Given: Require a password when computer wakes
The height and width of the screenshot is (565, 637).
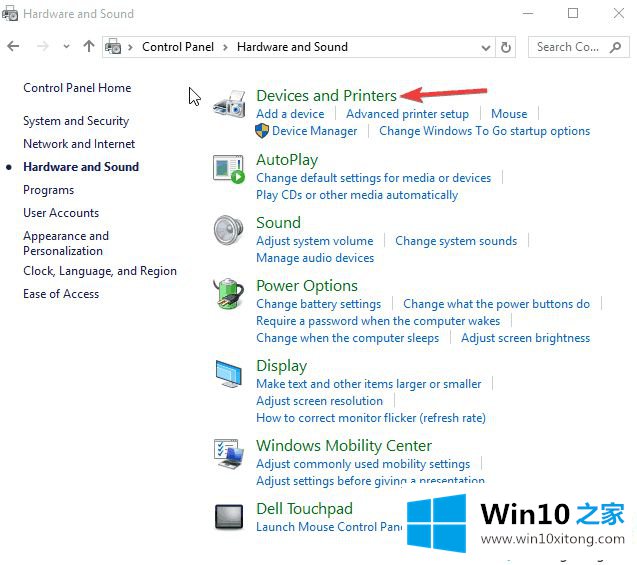Looking at the screenshot, I should [x=378, y=321].
